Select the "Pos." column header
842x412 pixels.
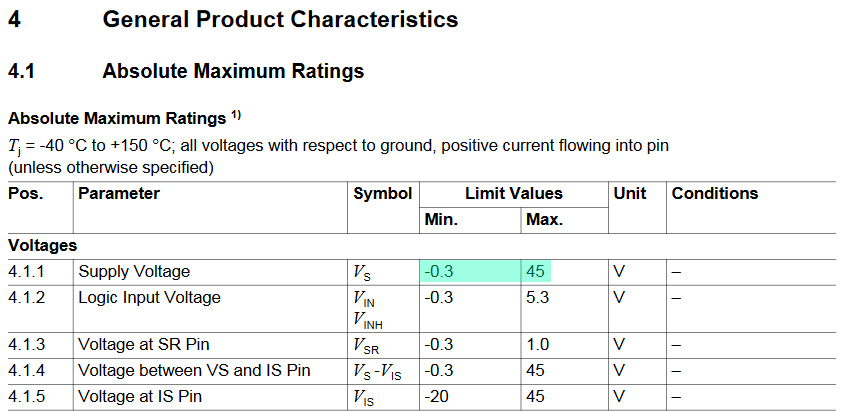(x=26, y=194)
